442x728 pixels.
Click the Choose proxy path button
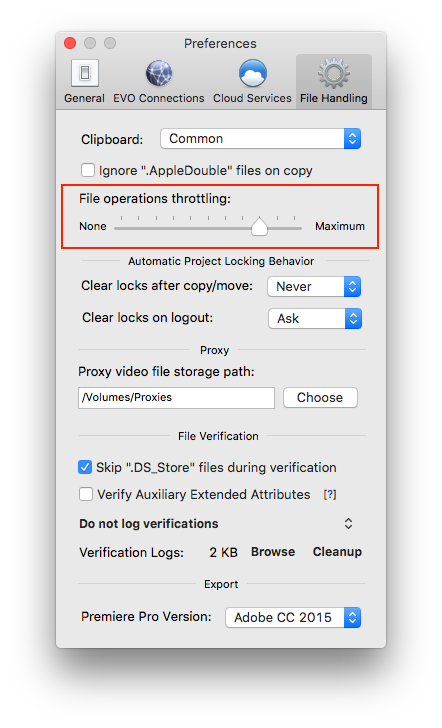(320, 397)
